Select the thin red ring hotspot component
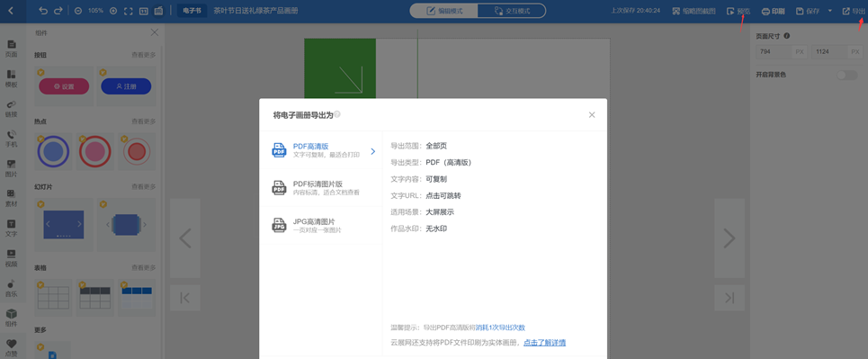Viewport: 868px width, 359px height. click(136, 152)
